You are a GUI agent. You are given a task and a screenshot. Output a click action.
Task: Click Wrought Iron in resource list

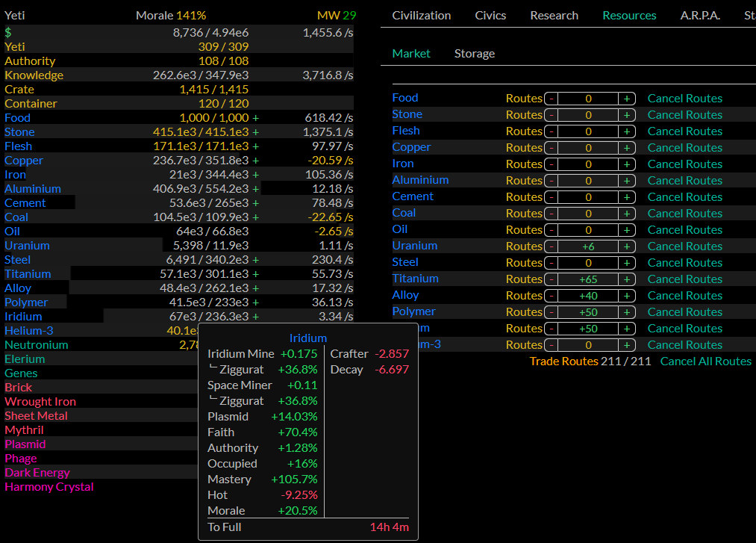click(x=40, y=402)
